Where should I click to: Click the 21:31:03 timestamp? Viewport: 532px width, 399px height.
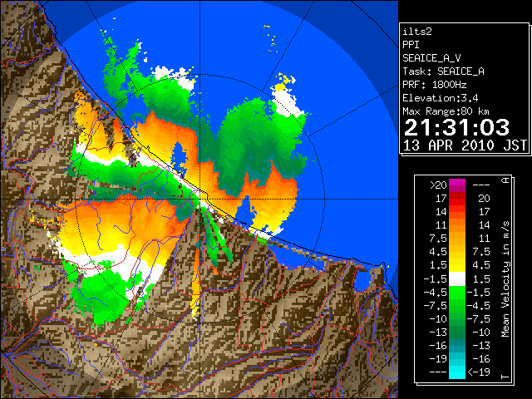click(456, 127)
